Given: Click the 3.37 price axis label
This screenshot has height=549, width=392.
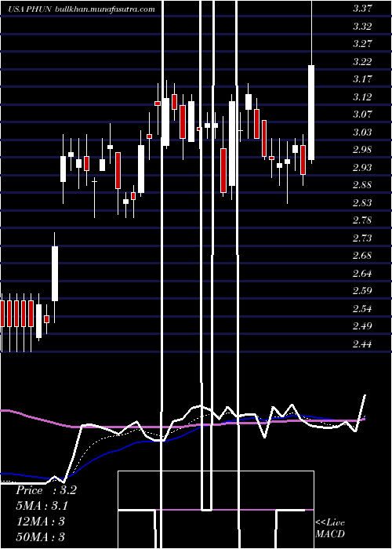Looking at the screenshot, I should (x=362, y=9).
